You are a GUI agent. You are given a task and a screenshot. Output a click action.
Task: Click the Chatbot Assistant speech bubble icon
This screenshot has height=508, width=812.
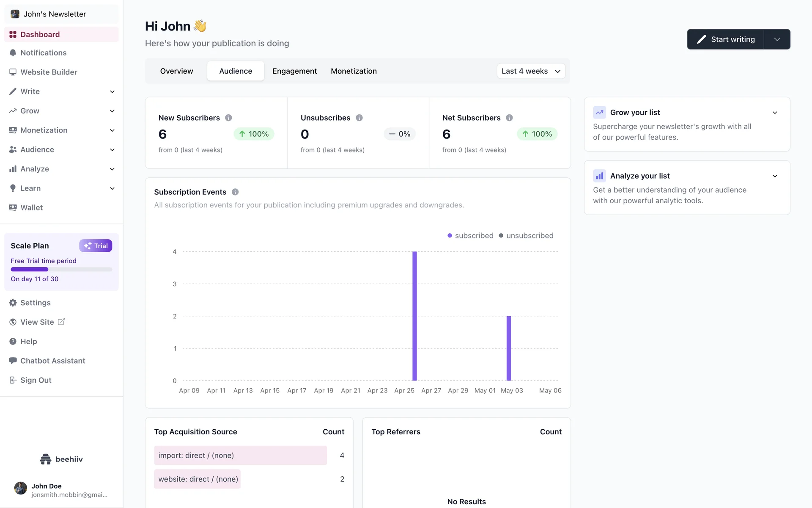13,361
